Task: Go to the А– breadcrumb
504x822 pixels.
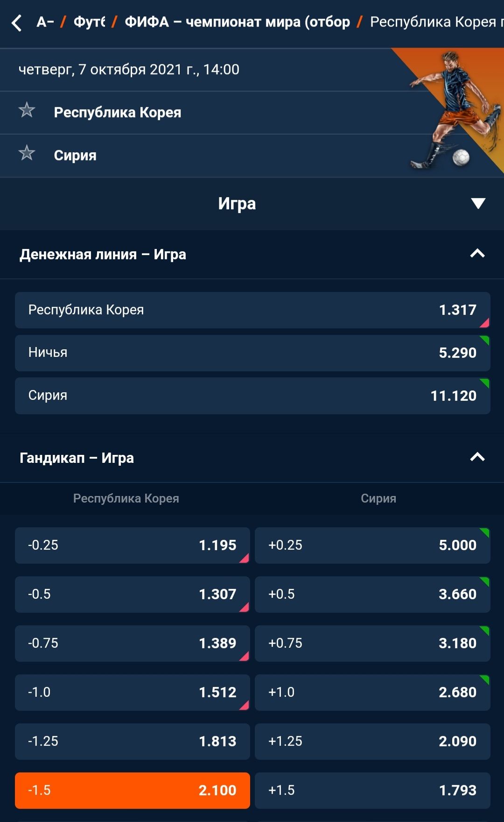Action: tap(45, 22)
